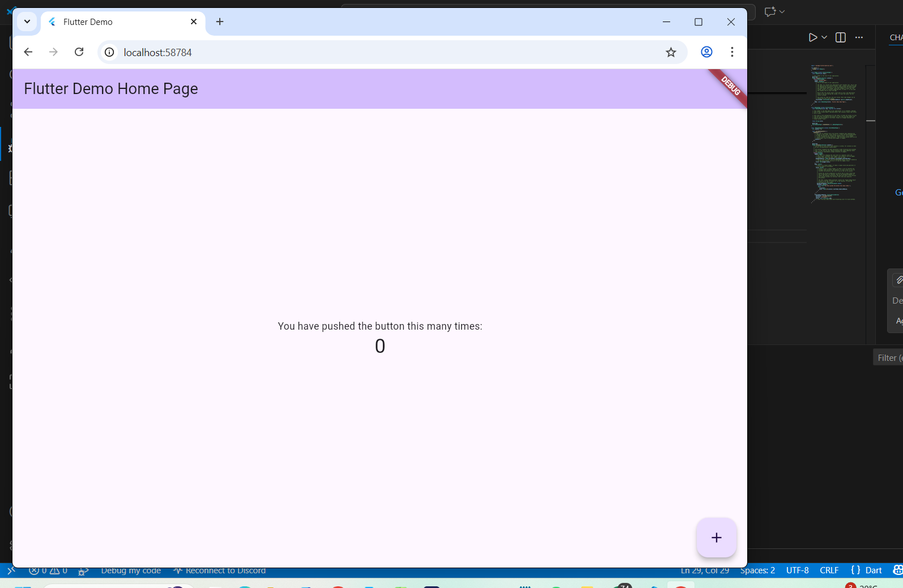This screenshot has height=588, width=903.
Task: Open the Chrome profile menu
Action: point(706,52)
